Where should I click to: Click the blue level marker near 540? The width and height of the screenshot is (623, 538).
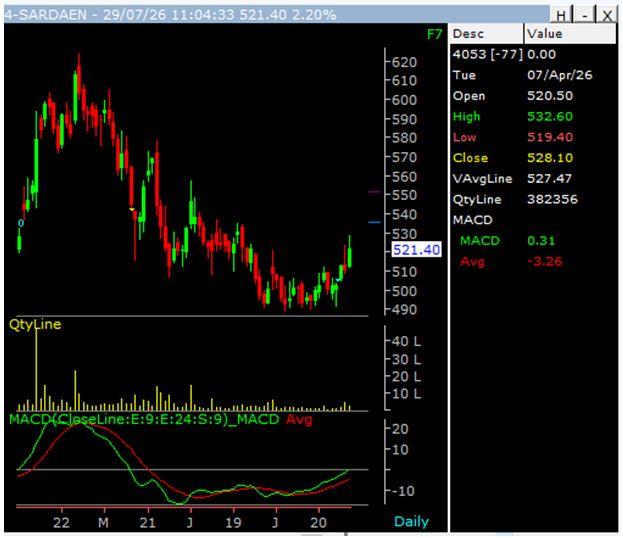click(x=374, y=222)
